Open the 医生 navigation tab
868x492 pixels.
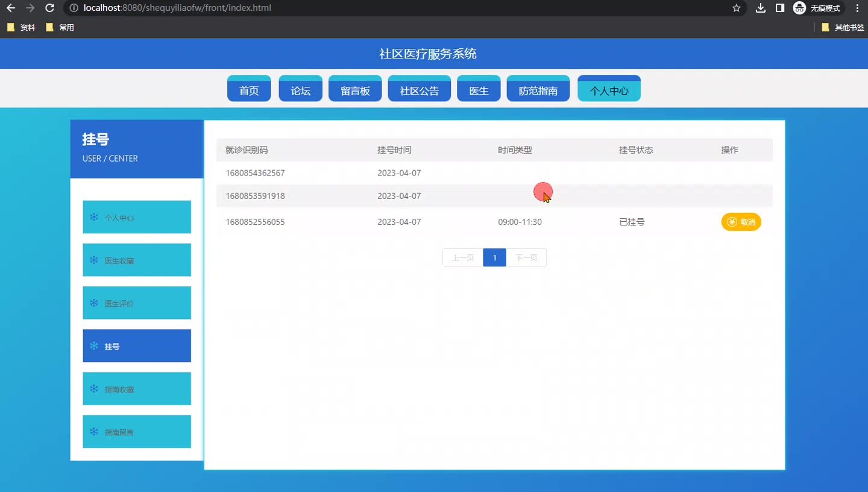[x=479, y=89]
